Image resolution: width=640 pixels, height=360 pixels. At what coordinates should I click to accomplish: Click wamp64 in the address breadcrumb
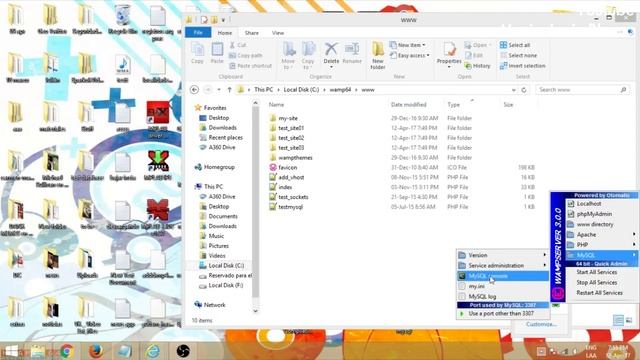(x=340, y=90)
